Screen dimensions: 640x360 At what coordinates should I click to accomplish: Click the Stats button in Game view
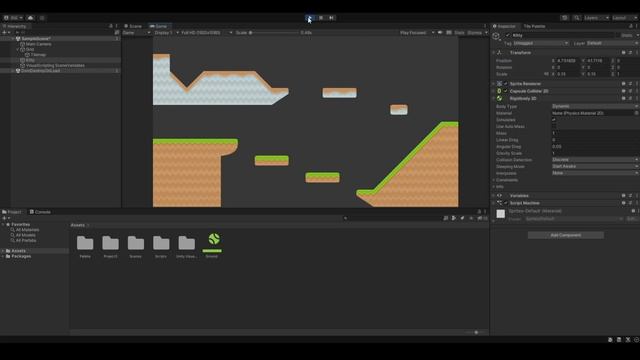point(459,33)
